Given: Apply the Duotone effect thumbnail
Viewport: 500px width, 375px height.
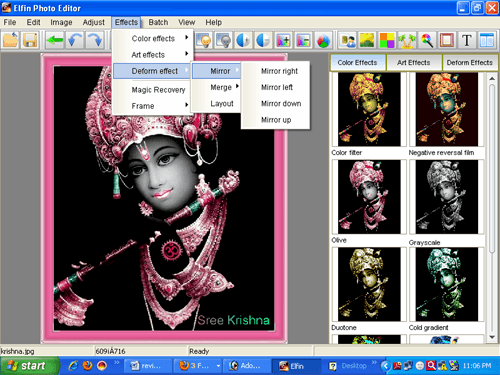Looking at the screenshot, I should pos(369,284).
